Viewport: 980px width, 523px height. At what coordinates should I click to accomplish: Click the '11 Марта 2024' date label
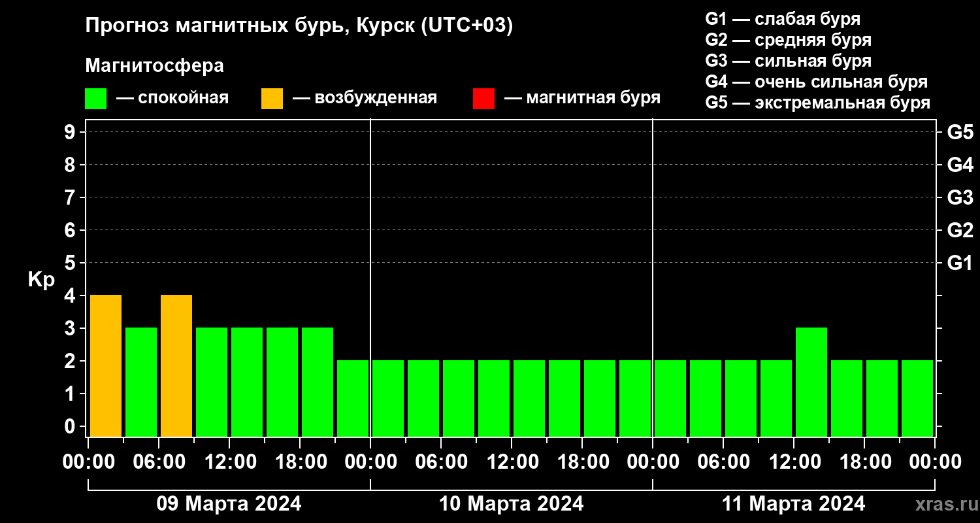pos(793,504)
